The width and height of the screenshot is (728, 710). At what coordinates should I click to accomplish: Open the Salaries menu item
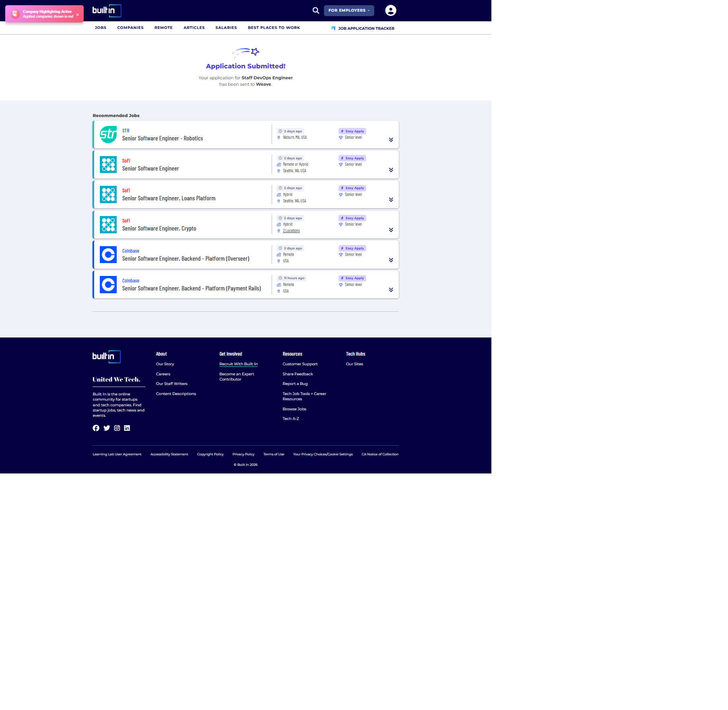coord(226,28)
